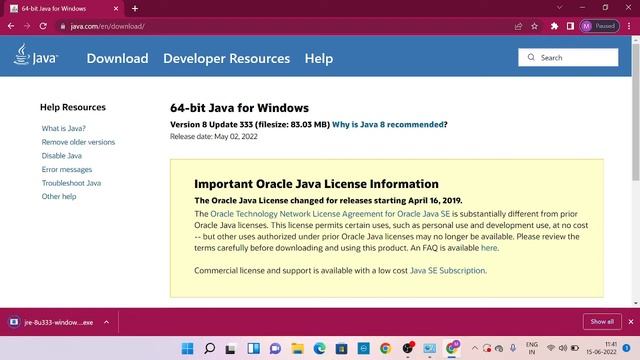Open the tab search dropdown chevron
Screen dimensions: 640x360
pos(560,7)
